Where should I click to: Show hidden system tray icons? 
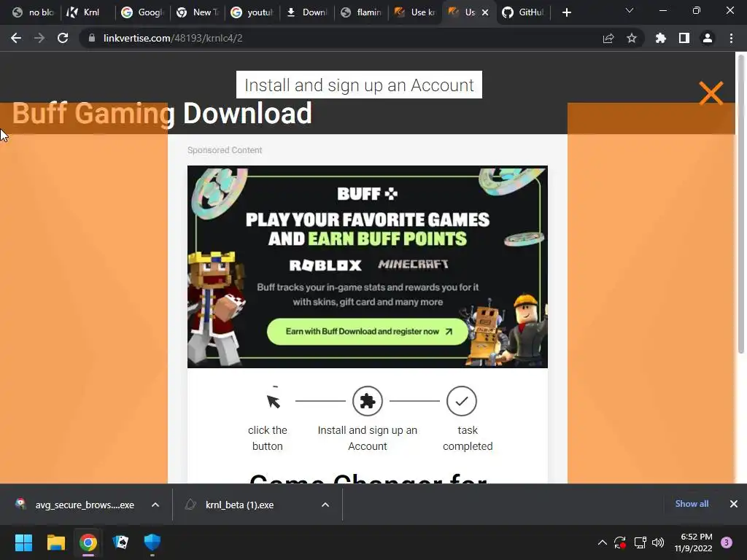click(x=602, y=542)
